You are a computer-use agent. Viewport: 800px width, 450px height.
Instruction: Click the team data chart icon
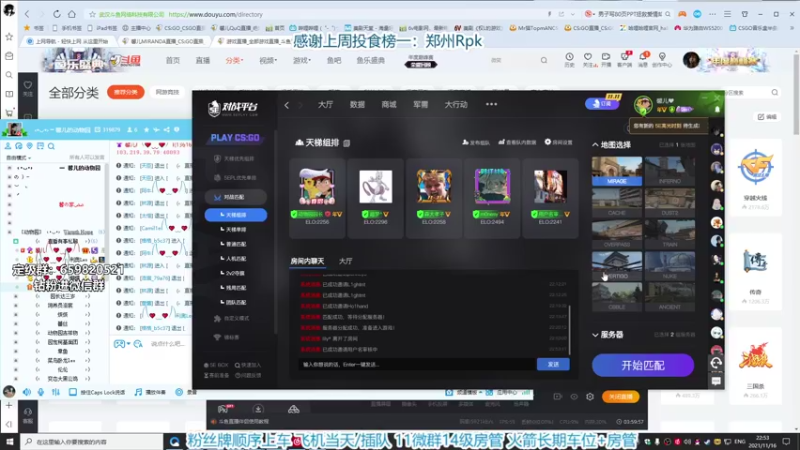(502, 142)
